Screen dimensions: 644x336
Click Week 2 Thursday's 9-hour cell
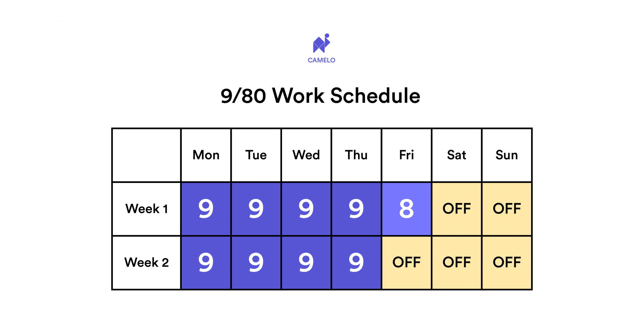coord(356,262)
